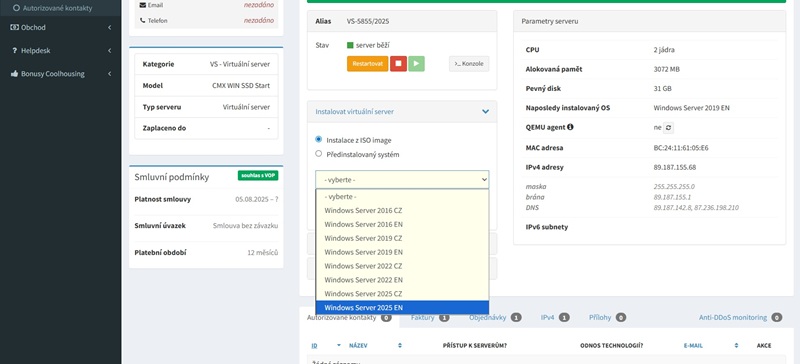Viewport: 800px width, 364px height.
Task: Switch to IPv4 tab
Action: tap(555, 318)
